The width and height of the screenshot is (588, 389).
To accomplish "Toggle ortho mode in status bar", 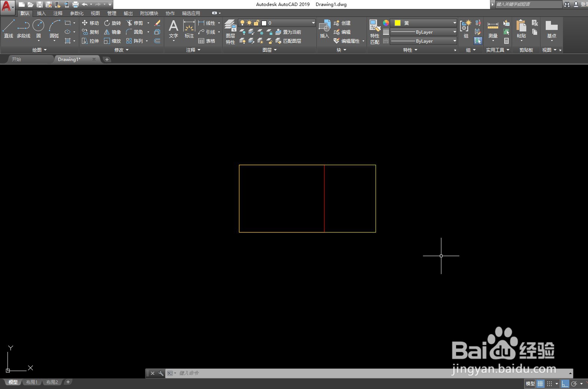I will point(565,383).
